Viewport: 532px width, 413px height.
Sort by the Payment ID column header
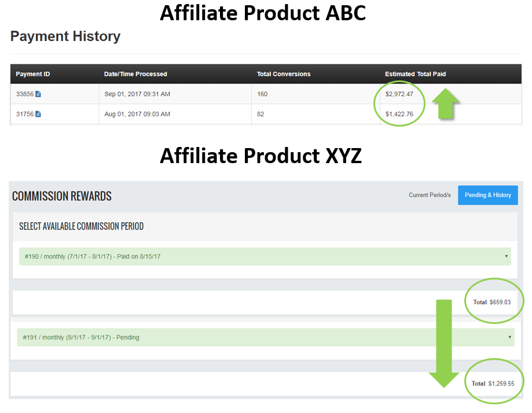pos(33,74)
